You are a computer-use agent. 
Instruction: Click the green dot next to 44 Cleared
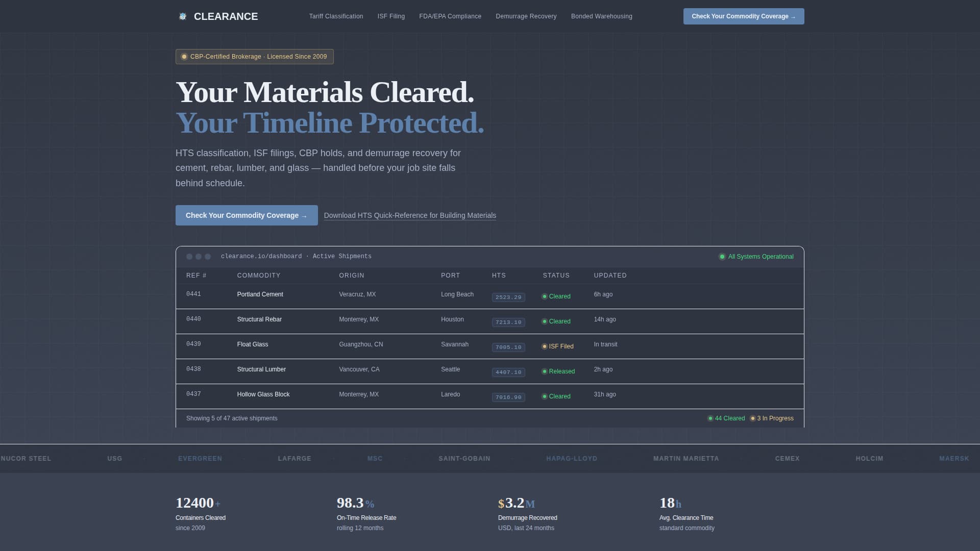point(710,418)
